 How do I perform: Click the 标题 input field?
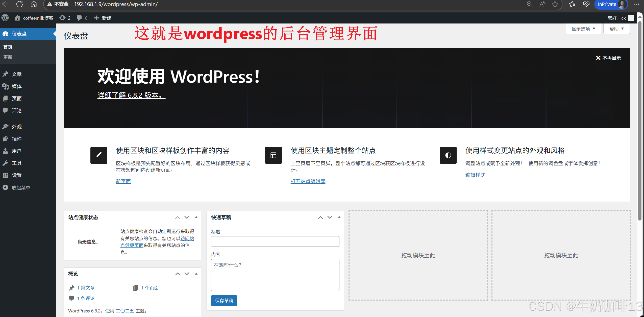(x=275, y=241)
